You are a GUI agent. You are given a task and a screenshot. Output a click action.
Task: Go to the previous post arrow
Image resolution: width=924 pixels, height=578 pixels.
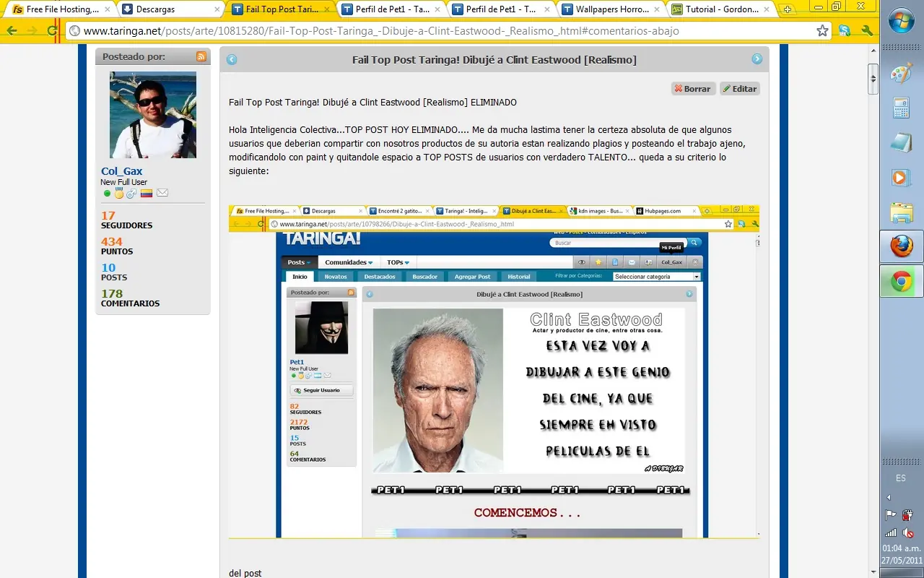pos(232,59)
